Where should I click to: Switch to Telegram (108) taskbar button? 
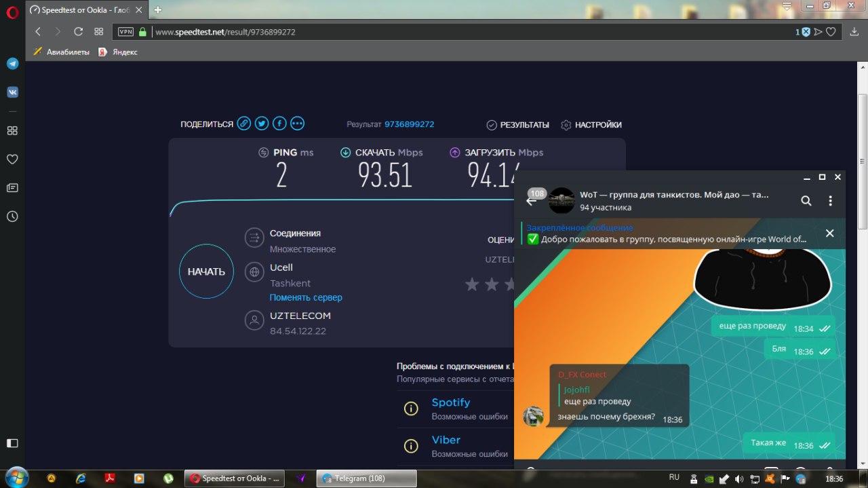coord(367,478)
